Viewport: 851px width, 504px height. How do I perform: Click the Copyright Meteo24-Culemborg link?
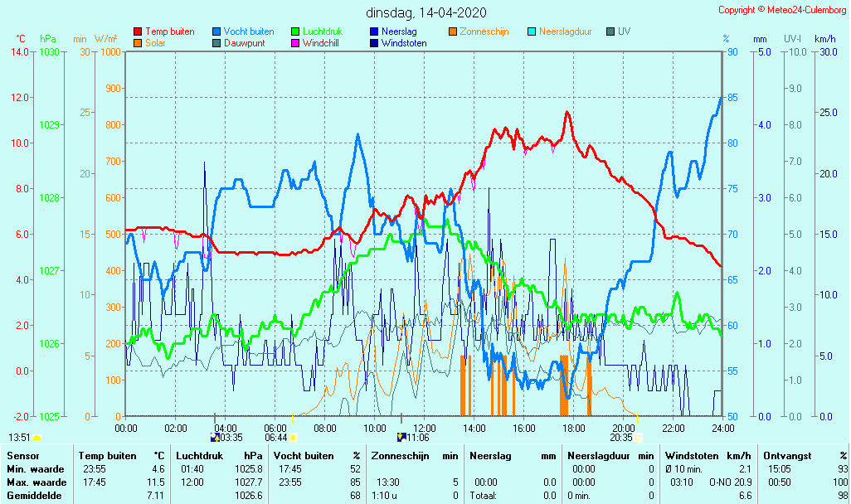[x=781, y=10]
